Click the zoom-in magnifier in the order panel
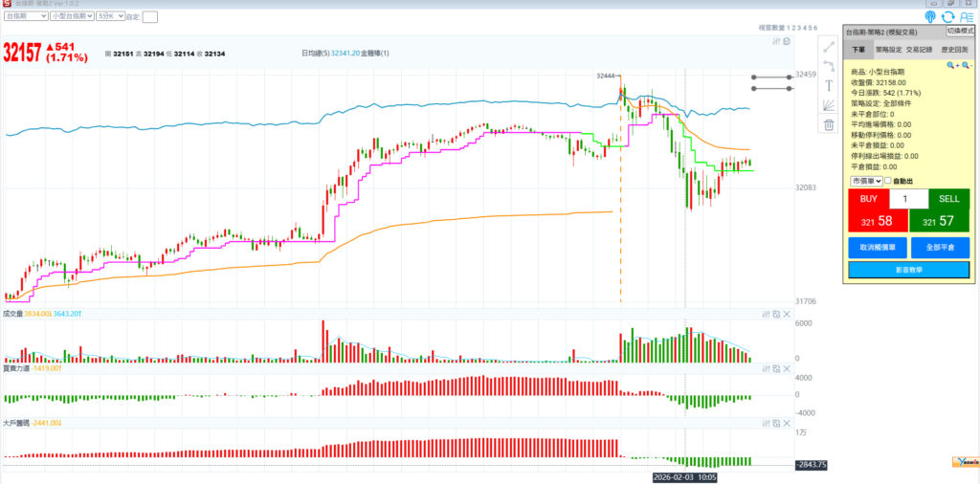This screenshot has height=484, width=980. 951,65
